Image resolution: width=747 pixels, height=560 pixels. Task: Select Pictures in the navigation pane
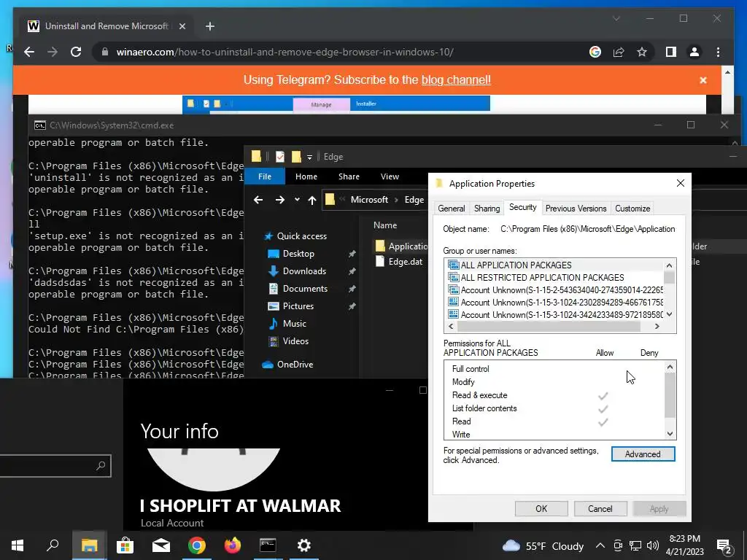point(298,306)
